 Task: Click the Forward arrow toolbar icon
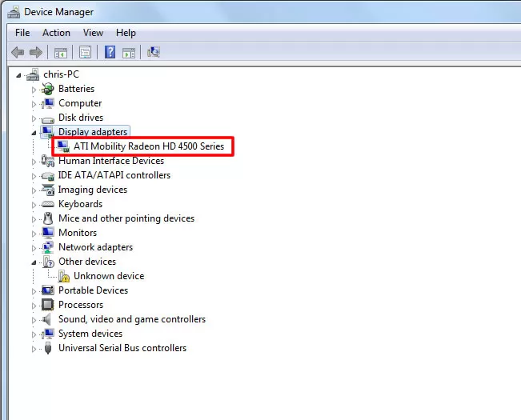click(x=36, y=52)
